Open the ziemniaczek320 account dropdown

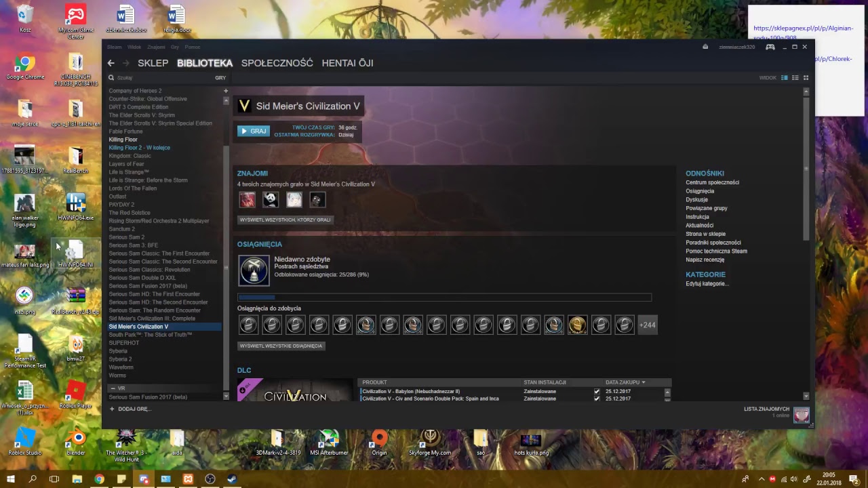click(x=737, y=47)
